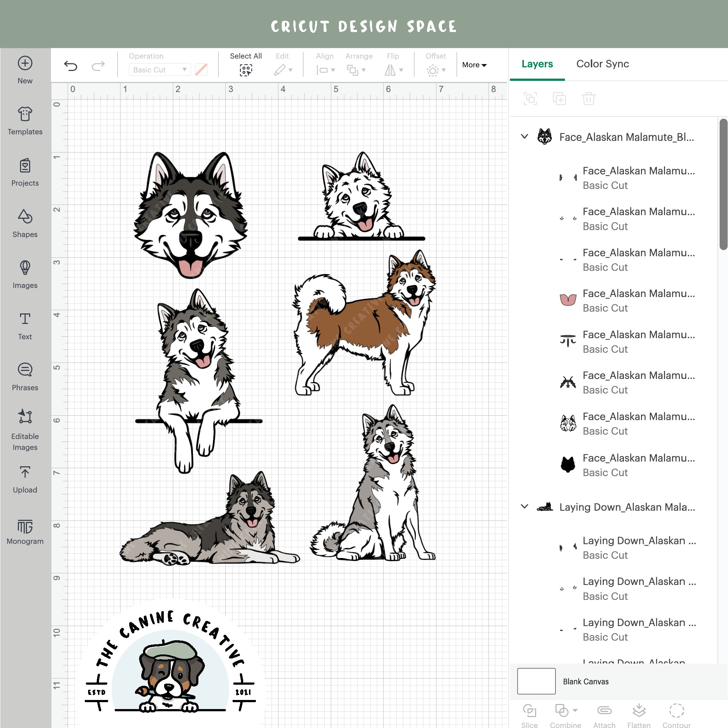Screen dimensions: 728x728
Task: Collapse the Laying Down_Alaskan Malamute group
Action: (x=524, y=507)
